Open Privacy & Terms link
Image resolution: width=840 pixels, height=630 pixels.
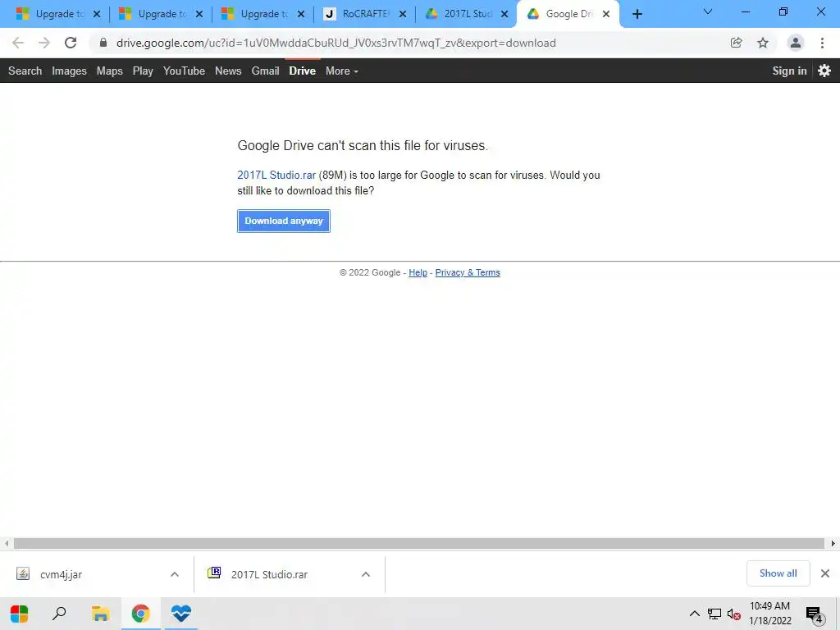(468, 272)
